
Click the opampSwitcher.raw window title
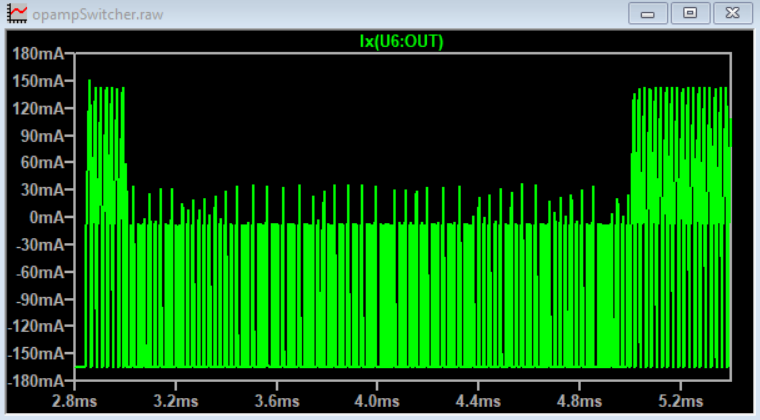98,15
